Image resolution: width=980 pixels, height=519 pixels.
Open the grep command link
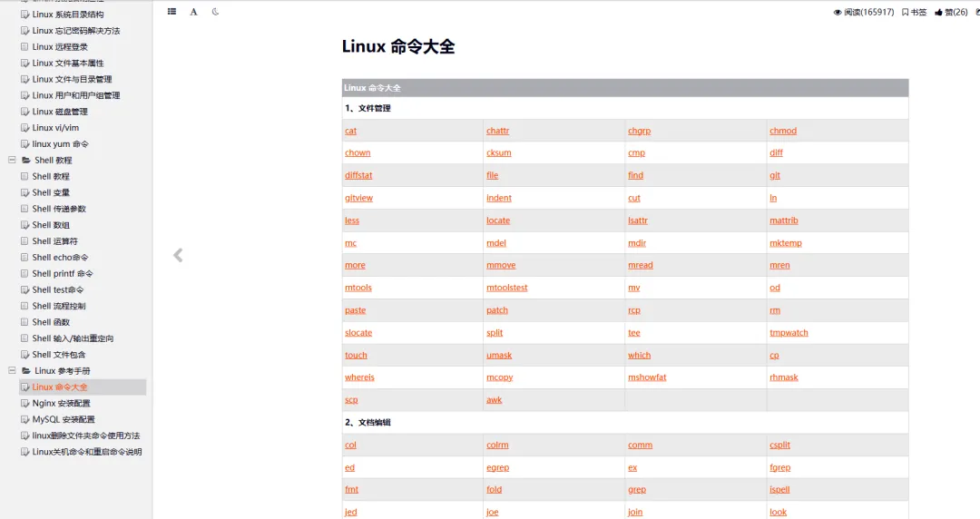coord(637,490)
